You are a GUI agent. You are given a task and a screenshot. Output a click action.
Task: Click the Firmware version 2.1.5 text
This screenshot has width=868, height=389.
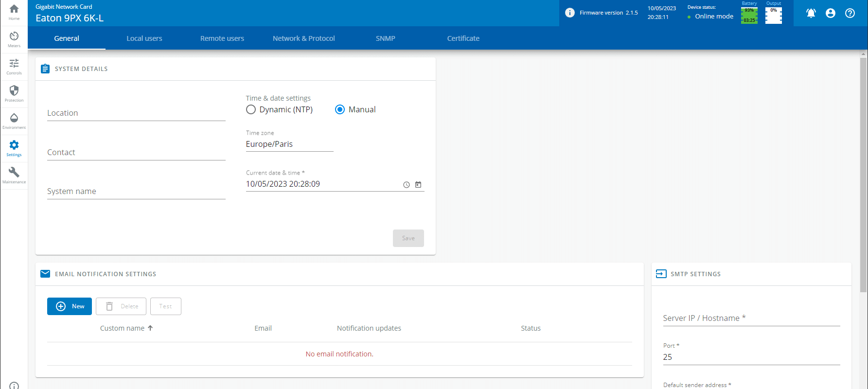coord(609,13)
